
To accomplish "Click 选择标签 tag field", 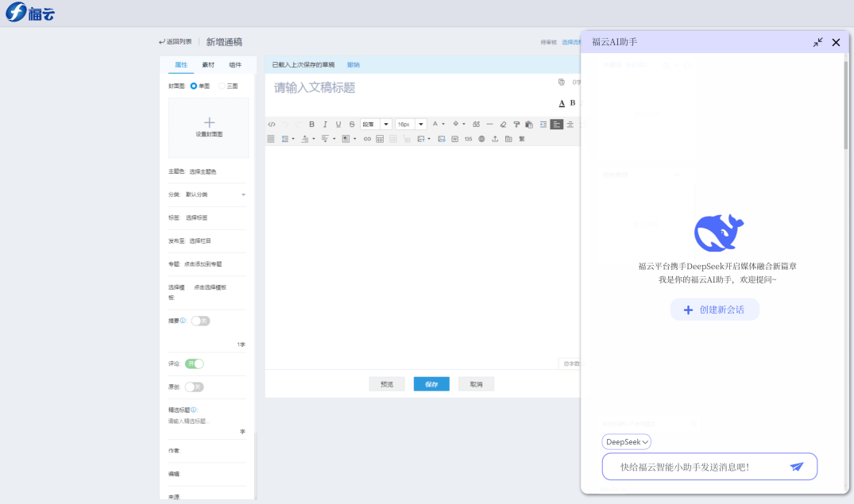I will pos(196,217).
